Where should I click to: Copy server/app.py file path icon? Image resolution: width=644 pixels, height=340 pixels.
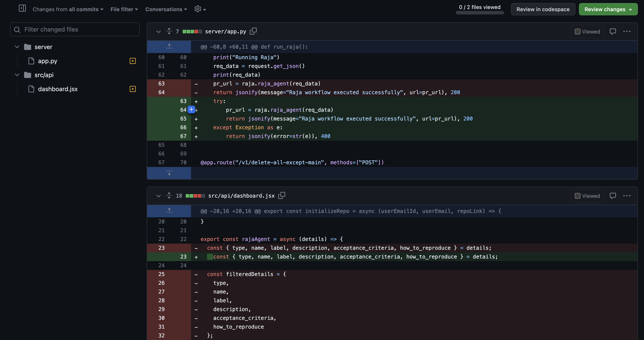(x=253, y=31)
